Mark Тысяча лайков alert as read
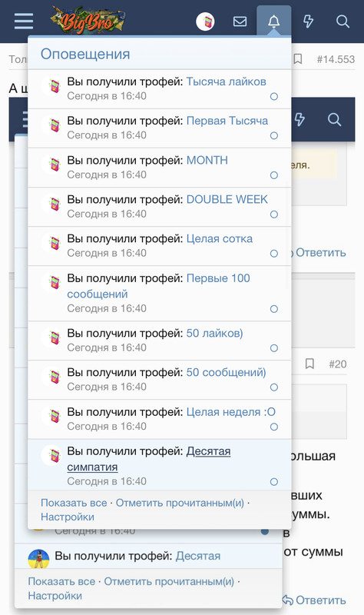 (274, 97)
